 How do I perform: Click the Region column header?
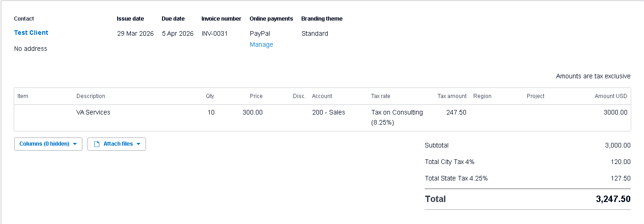[482, 96]
